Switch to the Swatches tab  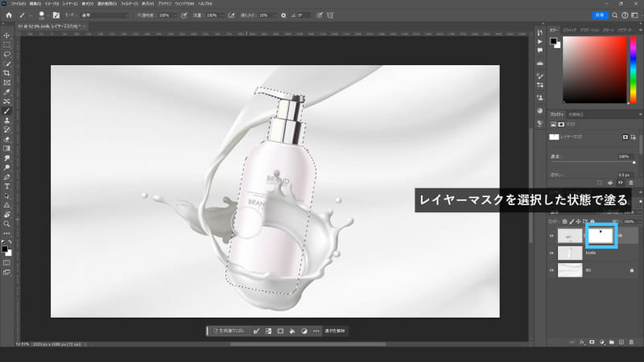570,30
